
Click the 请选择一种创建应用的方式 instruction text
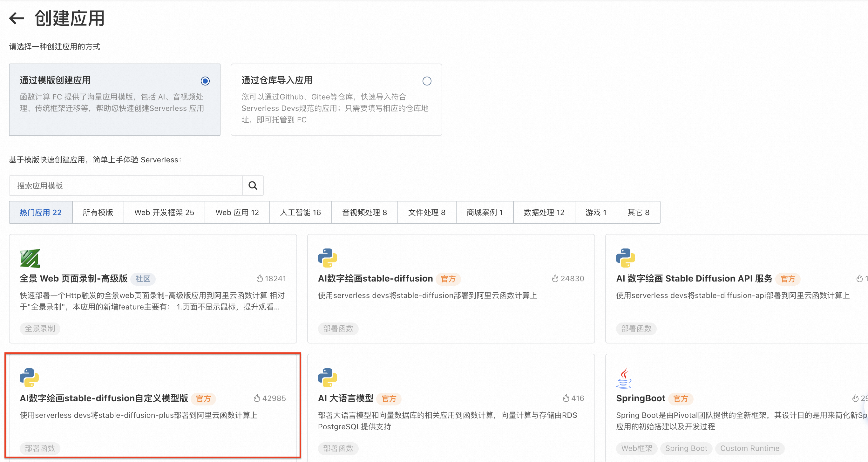[x=55, y=46]
